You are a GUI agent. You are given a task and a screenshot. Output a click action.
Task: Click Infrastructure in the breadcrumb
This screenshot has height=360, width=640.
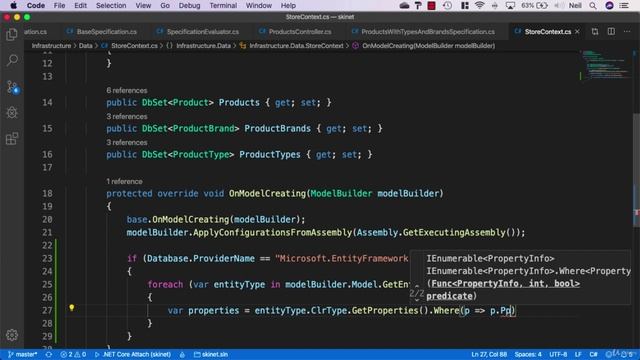point(51,46)
